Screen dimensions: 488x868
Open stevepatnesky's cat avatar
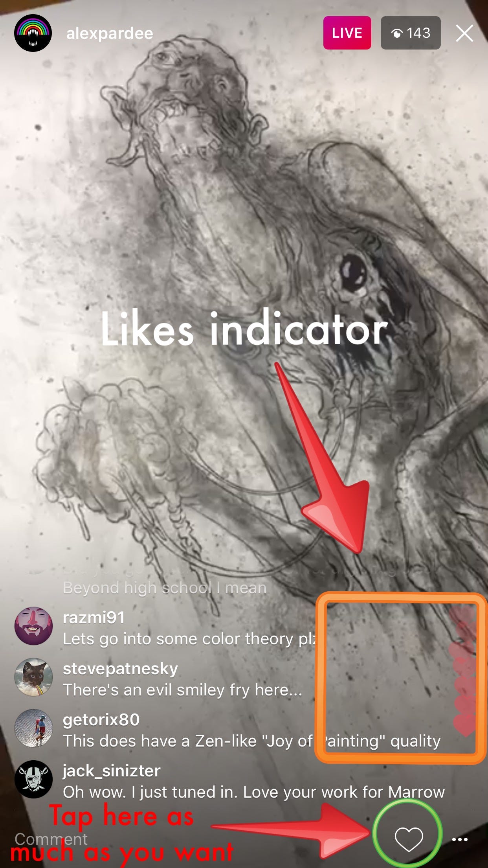(x=33, y=677)
